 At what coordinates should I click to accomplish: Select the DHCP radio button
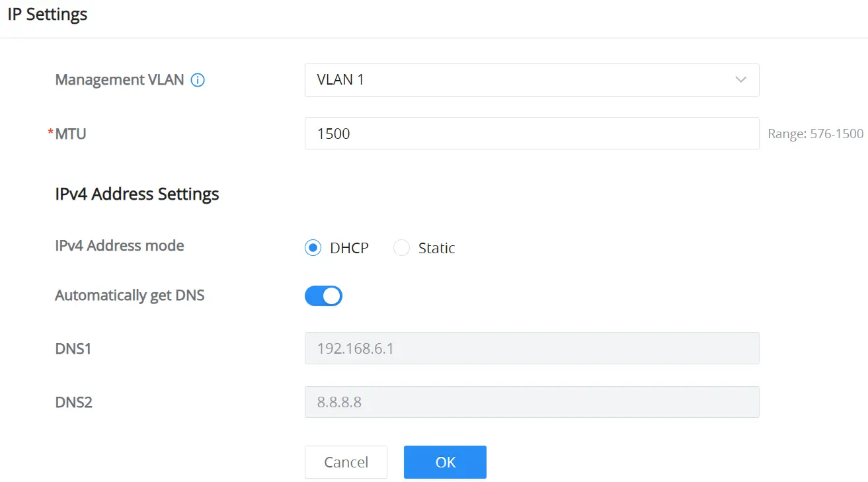[313, 248]
